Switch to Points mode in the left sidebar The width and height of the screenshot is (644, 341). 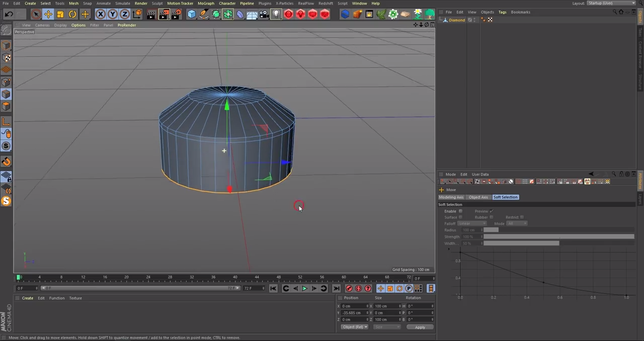coord(7,82)
